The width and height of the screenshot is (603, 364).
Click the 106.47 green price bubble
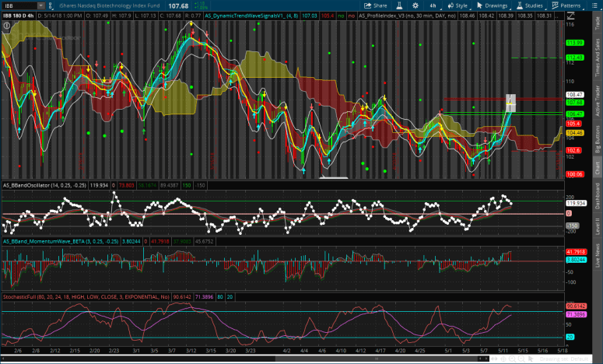point(574,114)
